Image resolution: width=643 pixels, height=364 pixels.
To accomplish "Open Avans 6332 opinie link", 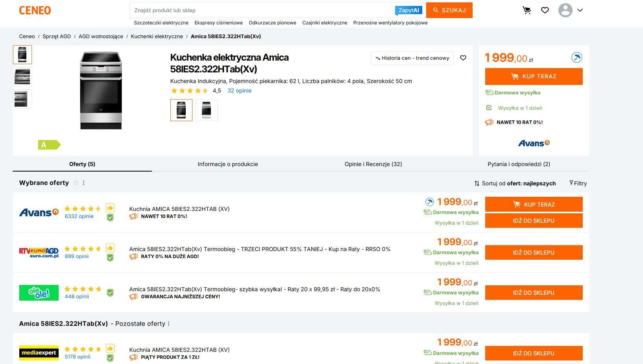I will 79,216.
